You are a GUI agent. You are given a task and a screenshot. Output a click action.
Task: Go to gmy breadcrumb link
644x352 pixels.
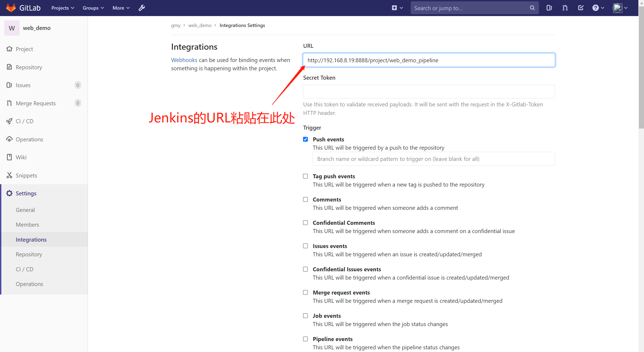(176, 25)
